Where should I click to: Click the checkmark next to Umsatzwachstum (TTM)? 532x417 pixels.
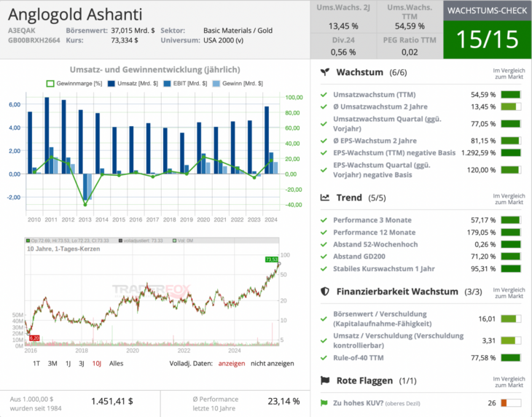[324, 95]
